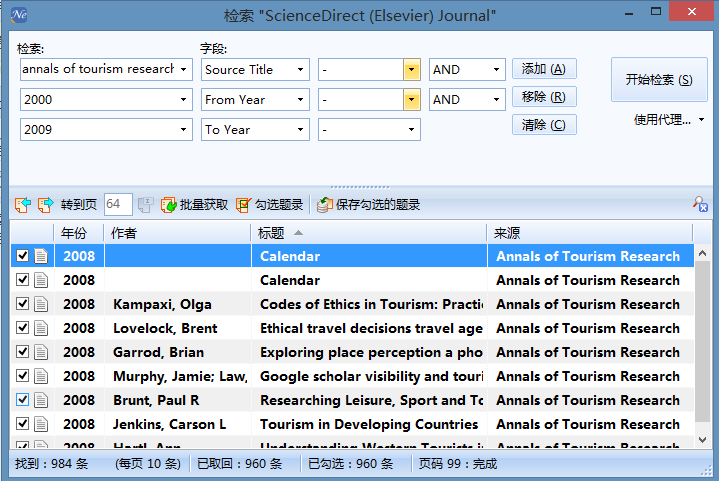Click the search-in-results icon at toolbar right
The height and width of the screenshot is (481, 719).
(700, 204)
